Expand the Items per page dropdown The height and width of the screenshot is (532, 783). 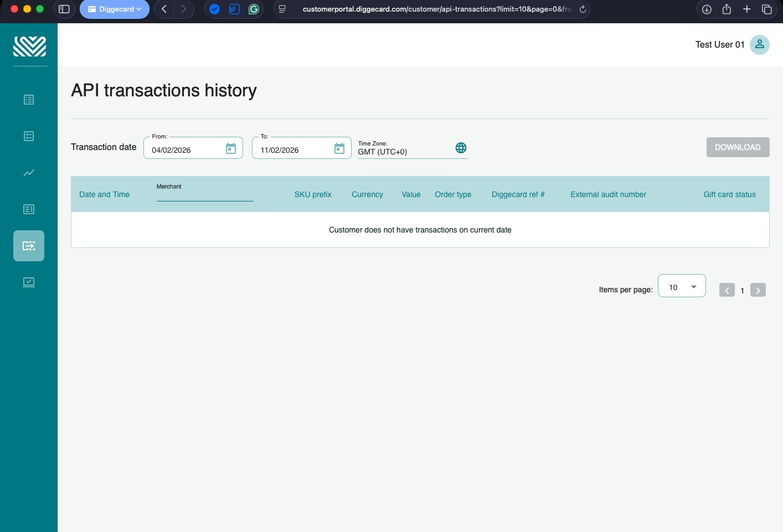pos(682,286)
